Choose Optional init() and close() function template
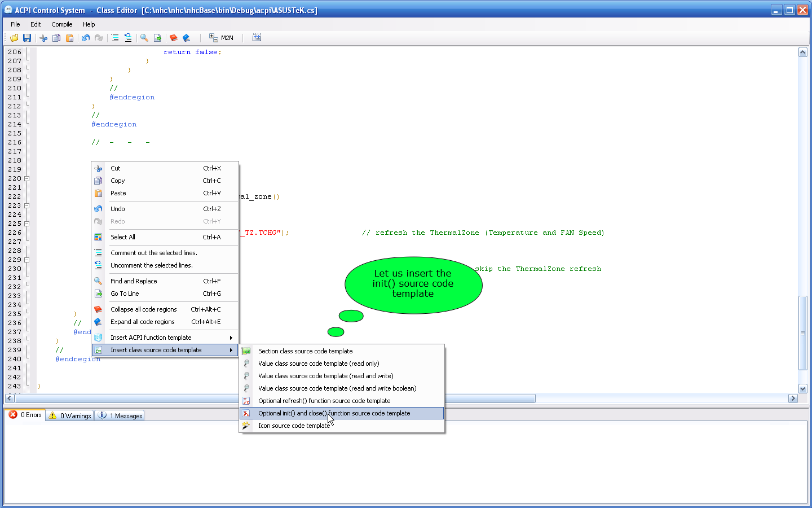This screenshot has height=508, width=812. pyautogui.click(x=334, y=413)
